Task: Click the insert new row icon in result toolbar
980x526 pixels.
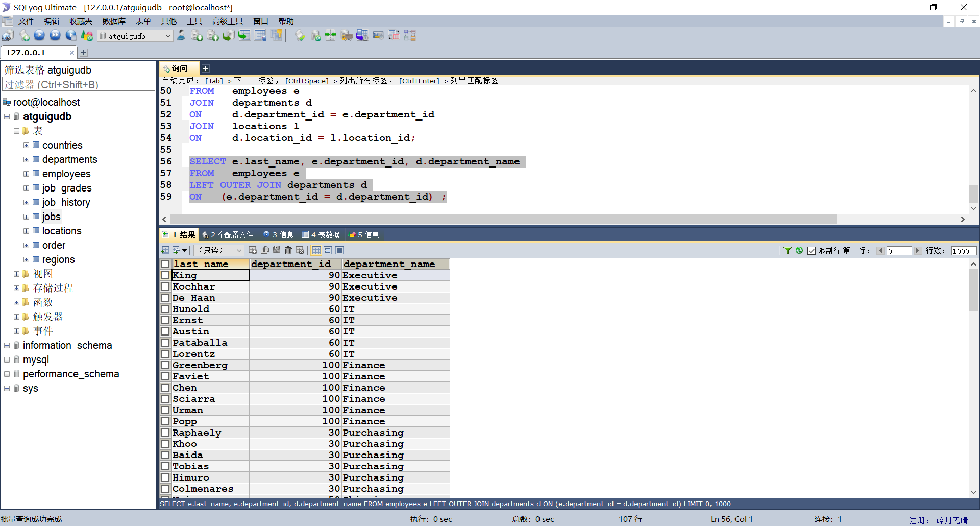Action: (x=253, y=250)
